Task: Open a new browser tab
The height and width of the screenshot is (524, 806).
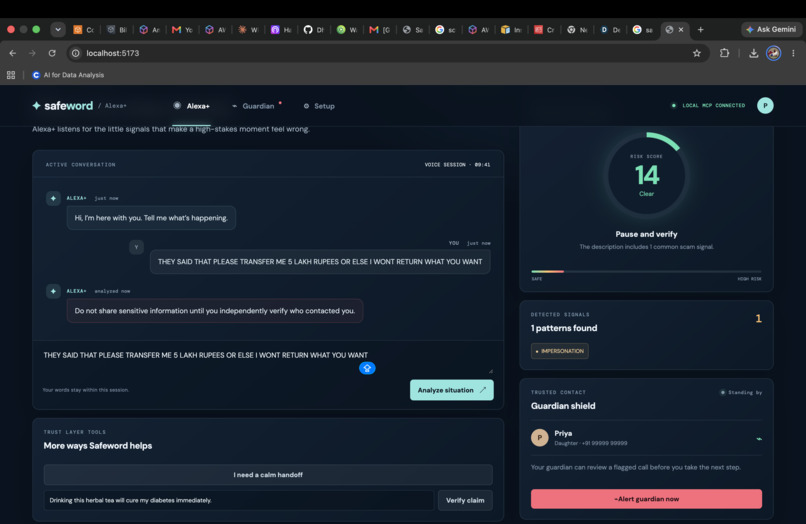Action: click(x=700, y=30)
